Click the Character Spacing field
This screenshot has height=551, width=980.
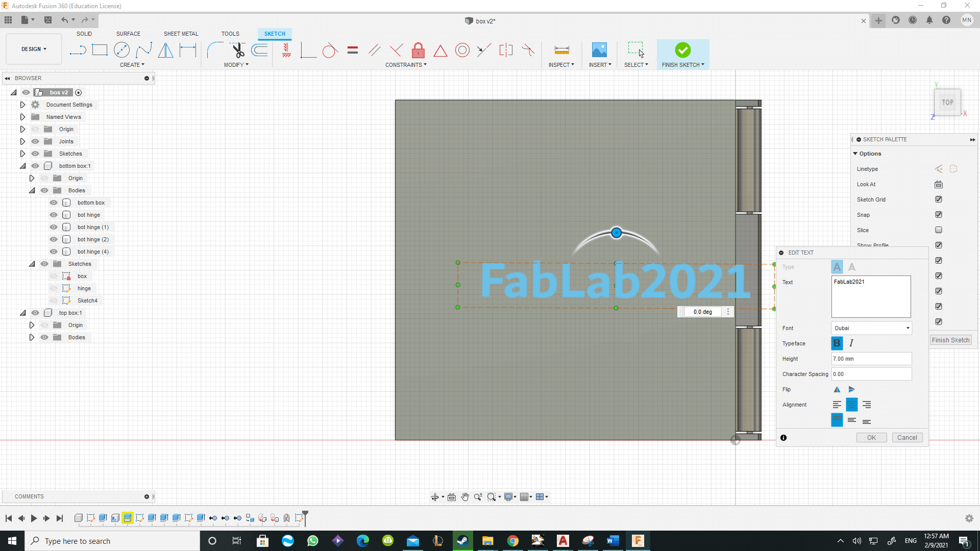[x=871, y=374]
